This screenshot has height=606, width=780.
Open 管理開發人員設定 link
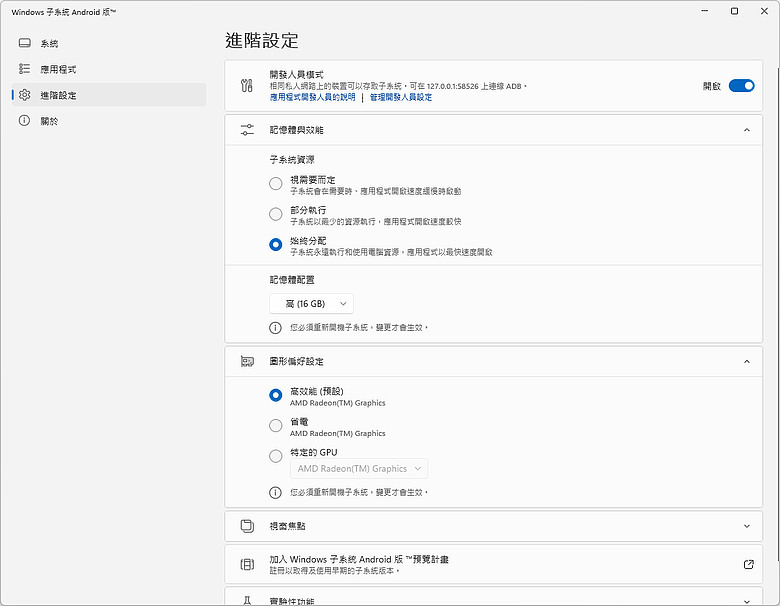click(401, 97)
